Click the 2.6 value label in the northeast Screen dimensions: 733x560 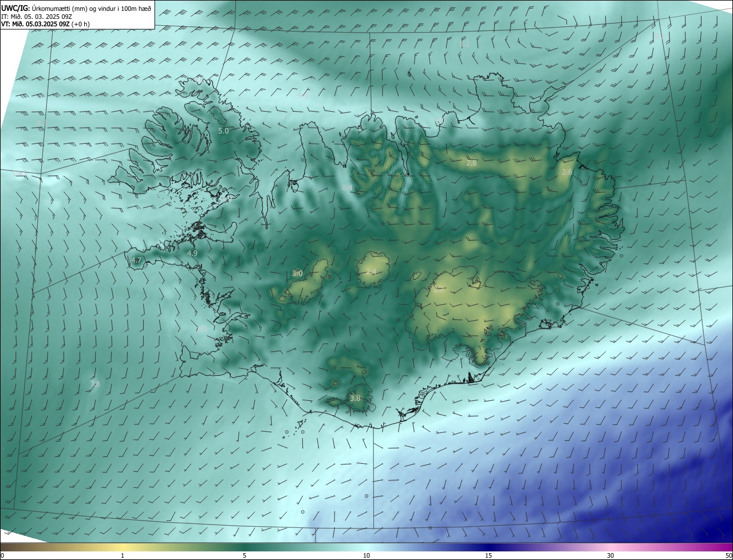[567, 172]
